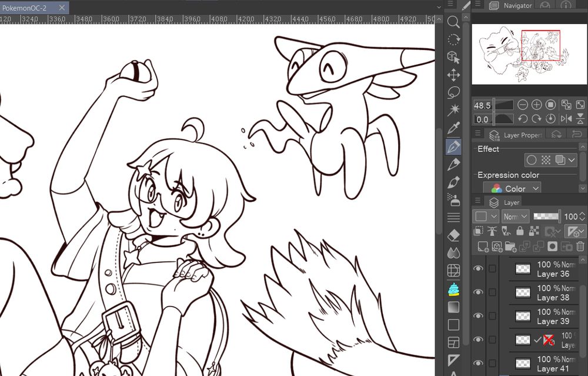Image resolution: width=588 pixels, height=376 pixels.
Task: Toggle Set as reference layer lighthouse icon
Action: pyautogui.click(x=492, y=231)
